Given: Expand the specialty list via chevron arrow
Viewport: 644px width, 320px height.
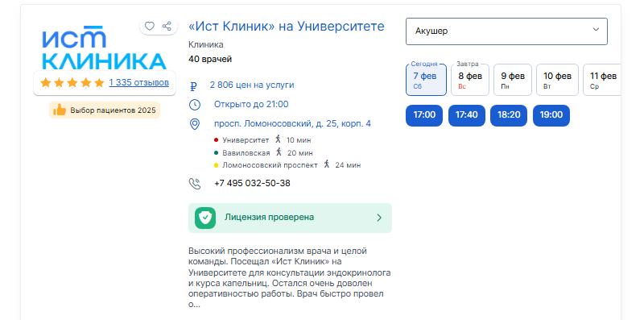Looking at the screenshot, I should click(596, 30).
